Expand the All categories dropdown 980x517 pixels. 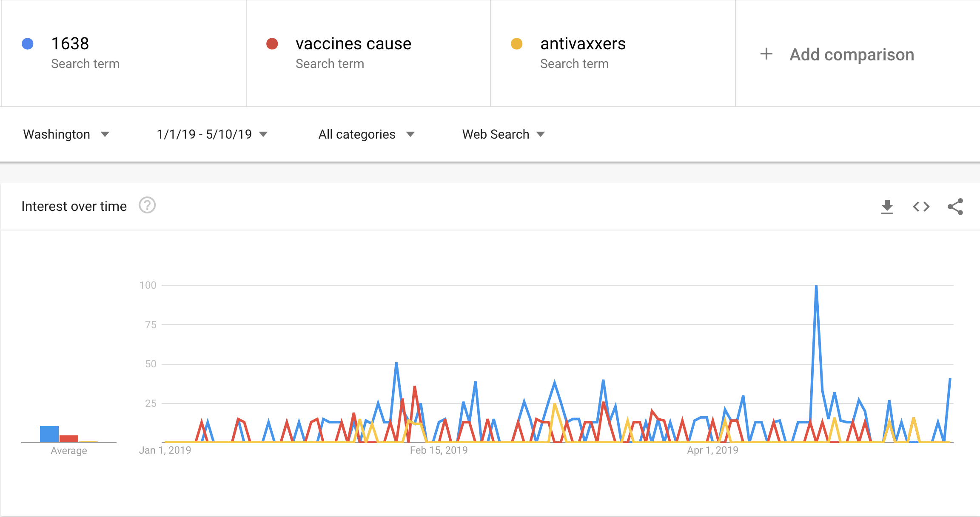(x=366, y=134)
